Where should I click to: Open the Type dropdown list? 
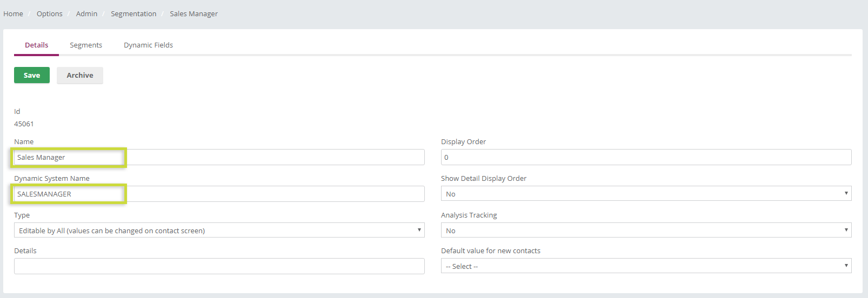click(219, 231)
